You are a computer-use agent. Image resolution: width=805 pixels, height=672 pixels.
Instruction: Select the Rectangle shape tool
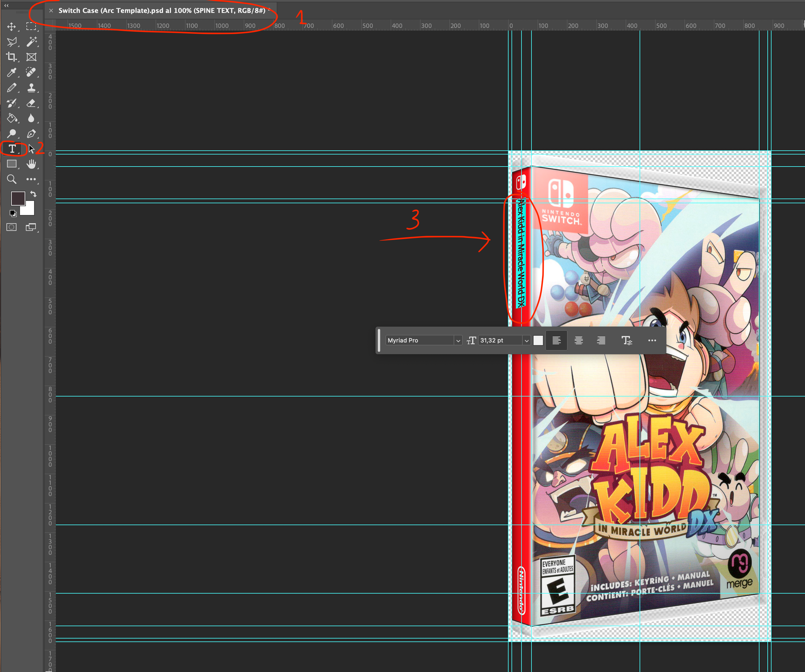tap(11, 164)
